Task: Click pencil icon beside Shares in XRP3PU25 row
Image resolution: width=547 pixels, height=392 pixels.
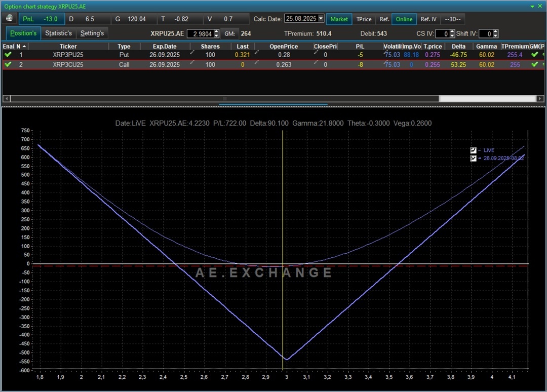Action: pos(192,53)
